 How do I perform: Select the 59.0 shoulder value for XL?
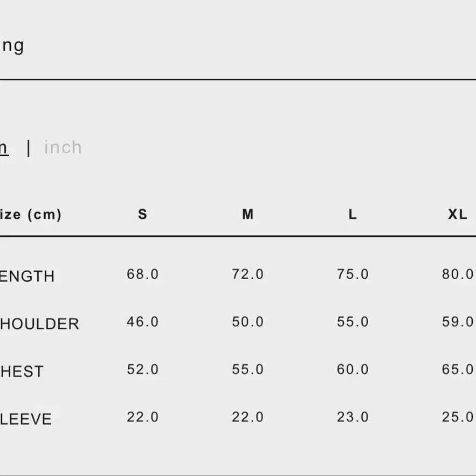[458, 322]
